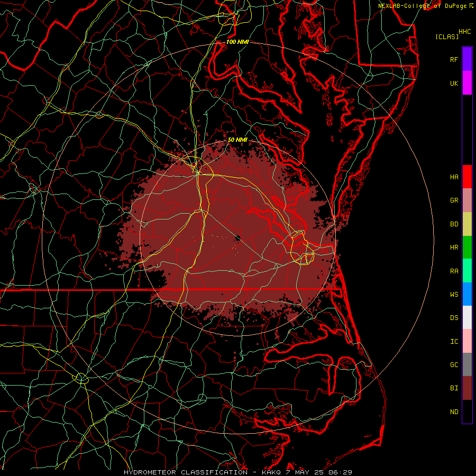The height and width of the screenshot is (476, 476).
Task: Click the [CLAS] legend header
Action: tap(447, 36)
